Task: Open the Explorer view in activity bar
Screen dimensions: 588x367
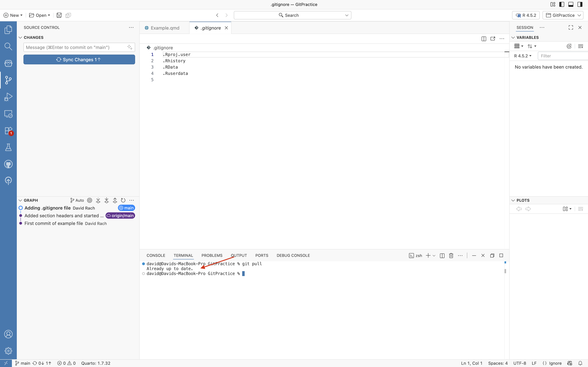Action: (8, 30)
